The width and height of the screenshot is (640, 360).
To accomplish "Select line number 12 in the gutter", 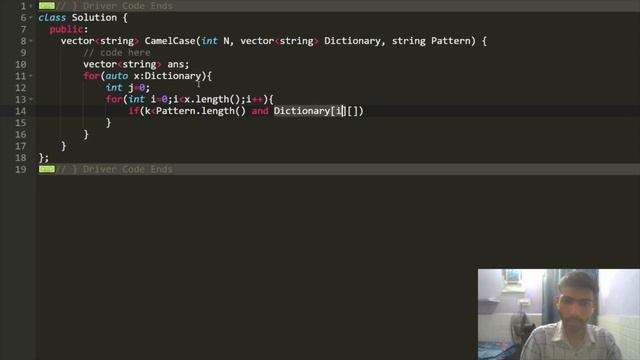I will coord(21,88).
